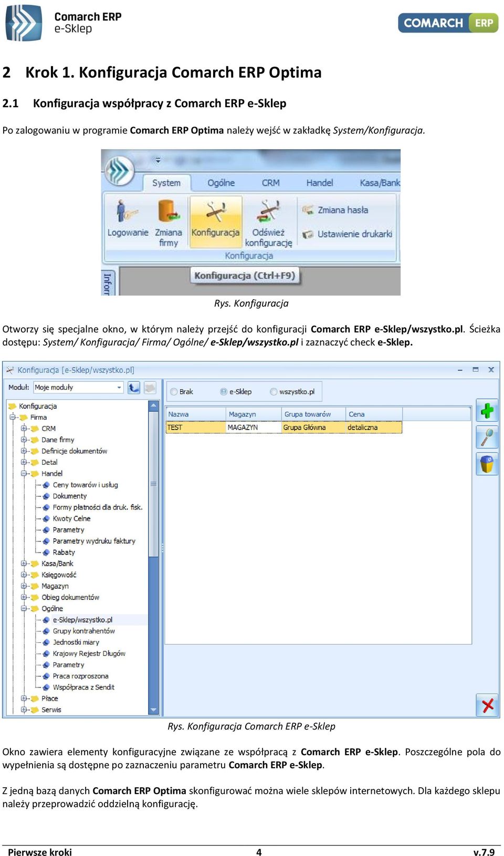This screenshot has width=504, height=856.
Task: Click the red X close-window button
Action: click(487, 705)
